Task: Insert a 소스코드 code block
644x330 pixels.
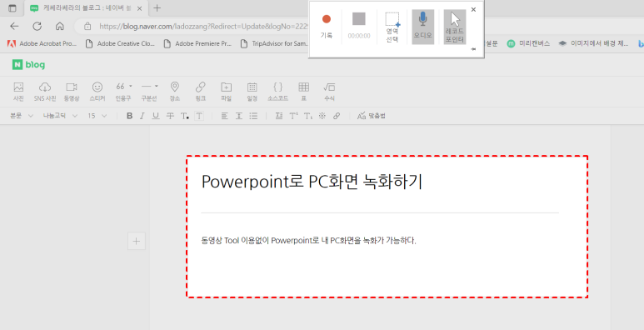Action: point(278,91)
